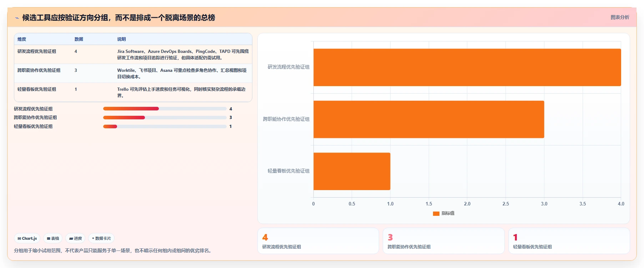The image size is (644, 268).
Task: Click the 跨职能协作优先验证组 progress row label
Action: pyautogui.click(x=35, y=118)
